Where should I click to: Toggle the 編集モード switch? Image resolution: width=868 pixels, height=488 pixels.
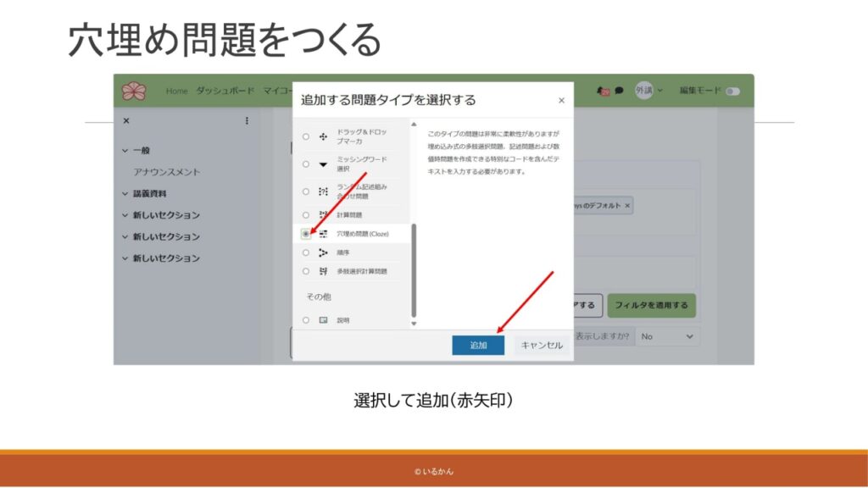pyautogui.click(x=733, y=91)
